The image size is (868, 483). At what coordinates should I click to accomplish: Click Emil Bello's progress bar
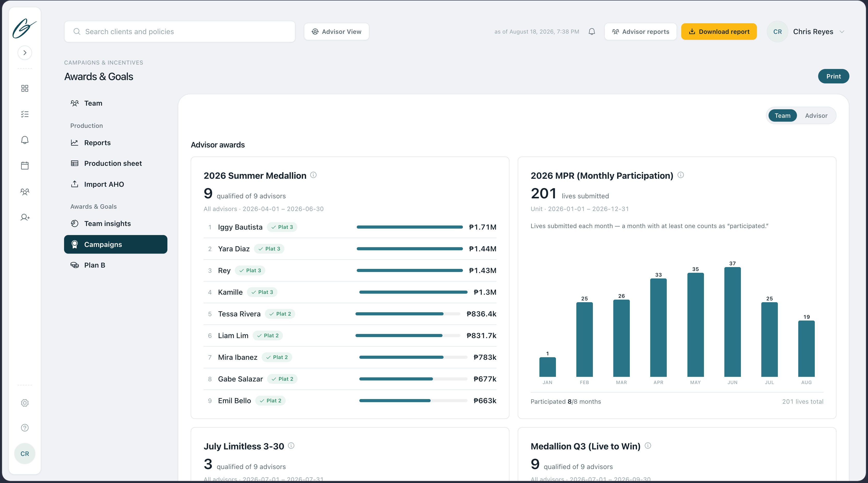click(x=413, y=401)
